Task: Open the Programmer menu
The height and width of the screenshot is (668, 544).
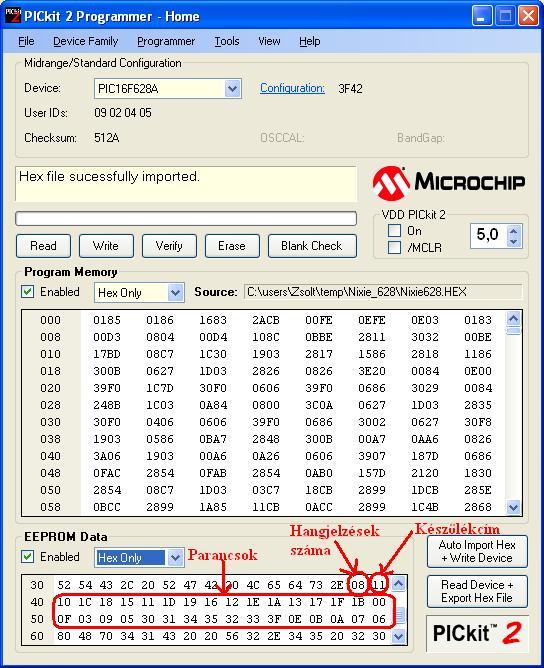Action: [166, 41]
